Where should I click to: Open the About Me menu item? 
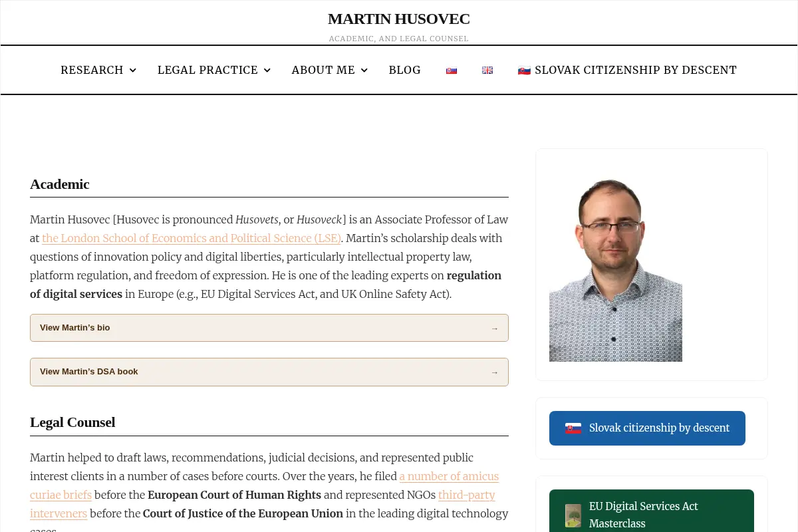click(323, 70)
